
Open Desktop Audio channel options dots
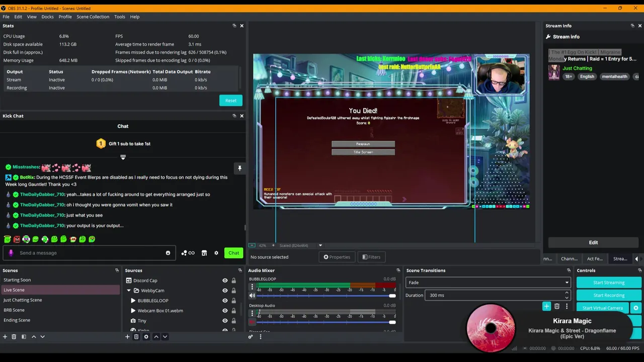[x=252, y=314]
